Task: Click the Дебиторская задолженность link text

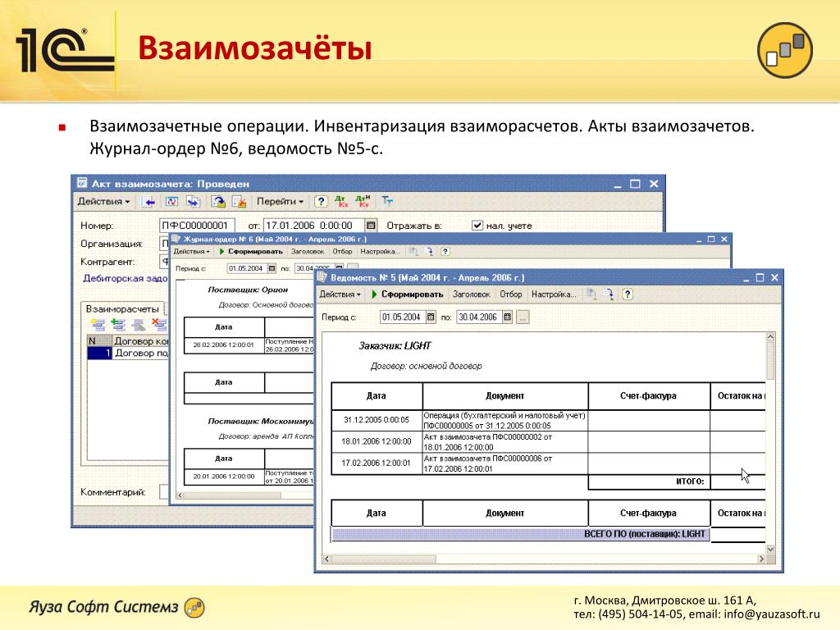Action: tap(126, 278)
